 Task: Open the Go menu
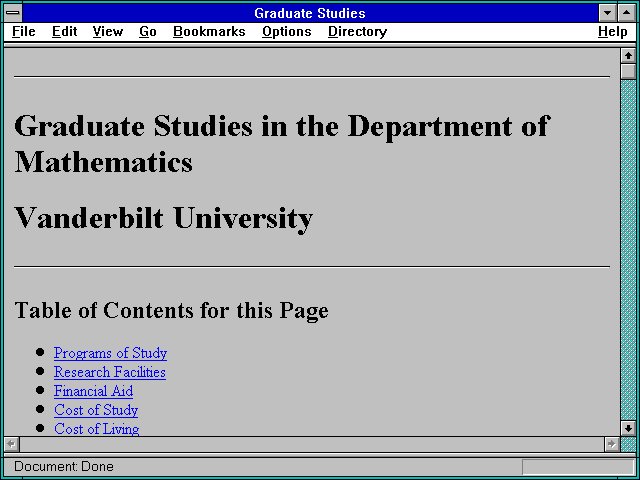click(147, 32)
